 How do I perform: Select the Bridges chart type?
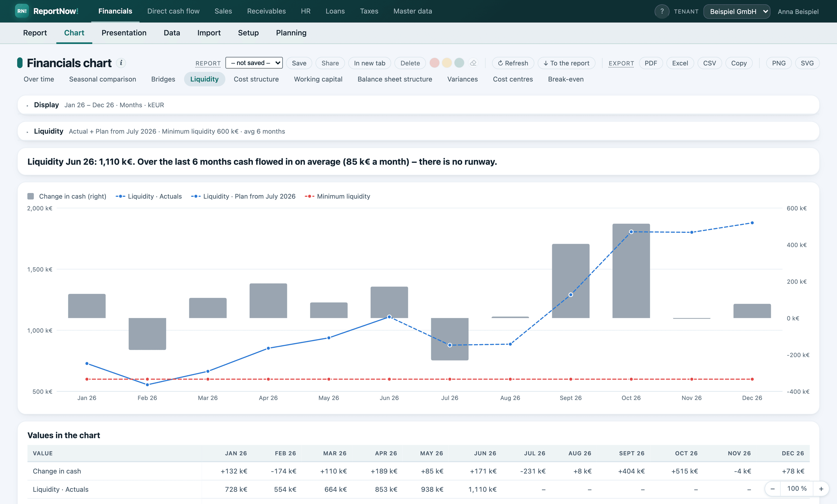[163, 79]
